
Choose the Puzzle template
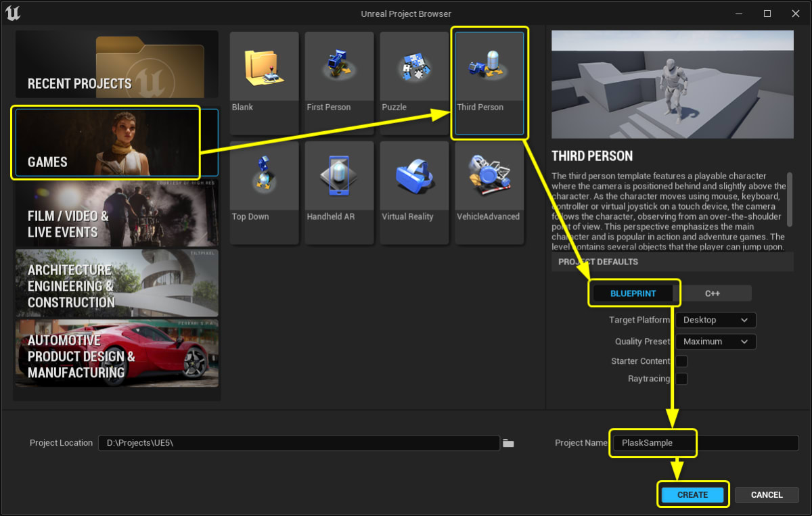coord(414,83)
